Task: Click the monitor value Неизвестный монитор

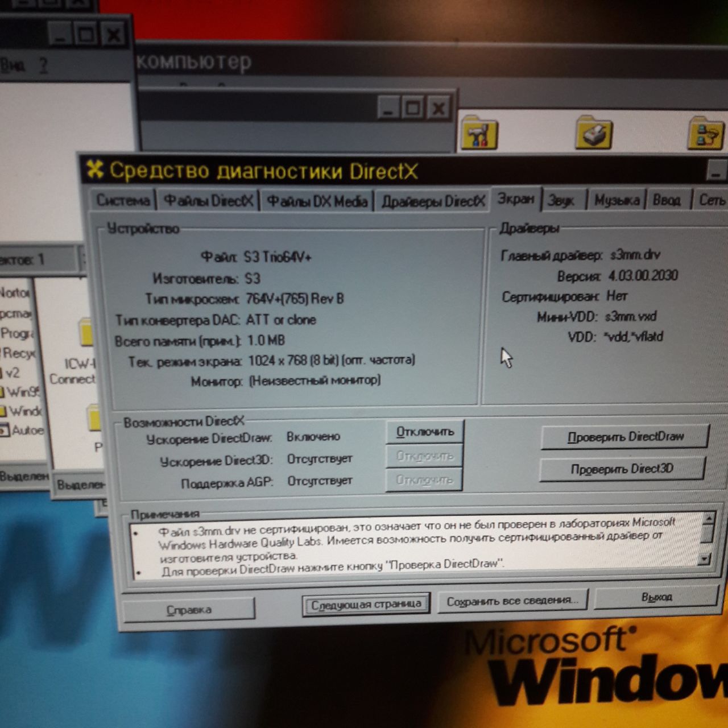Action: tap(315, 380)
